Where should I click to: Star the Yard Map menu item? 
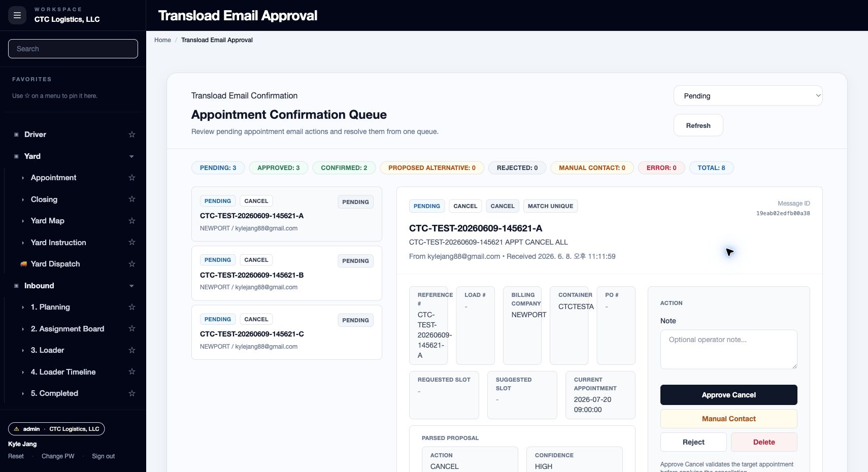(x=132, y=221)
